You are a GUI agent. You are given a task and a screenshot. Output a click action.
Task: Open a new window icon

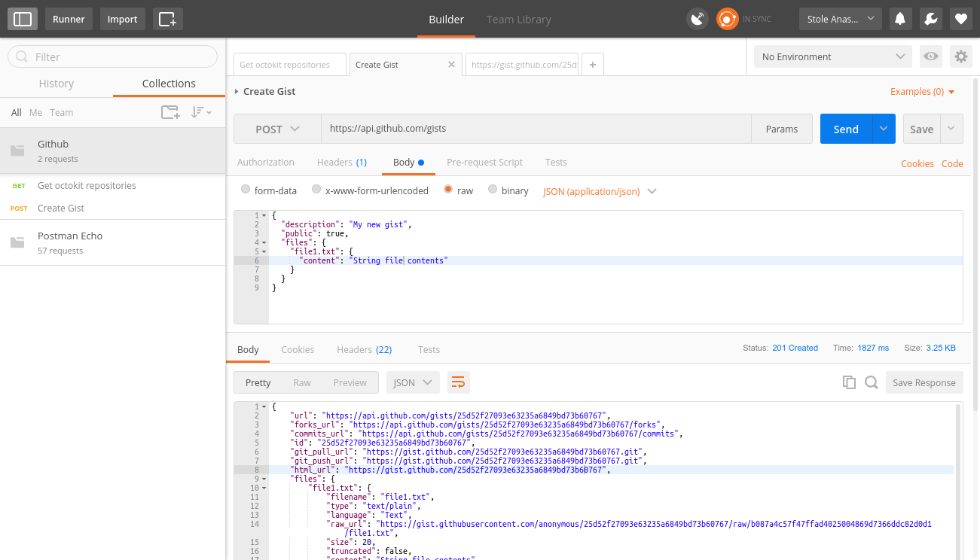168,19
